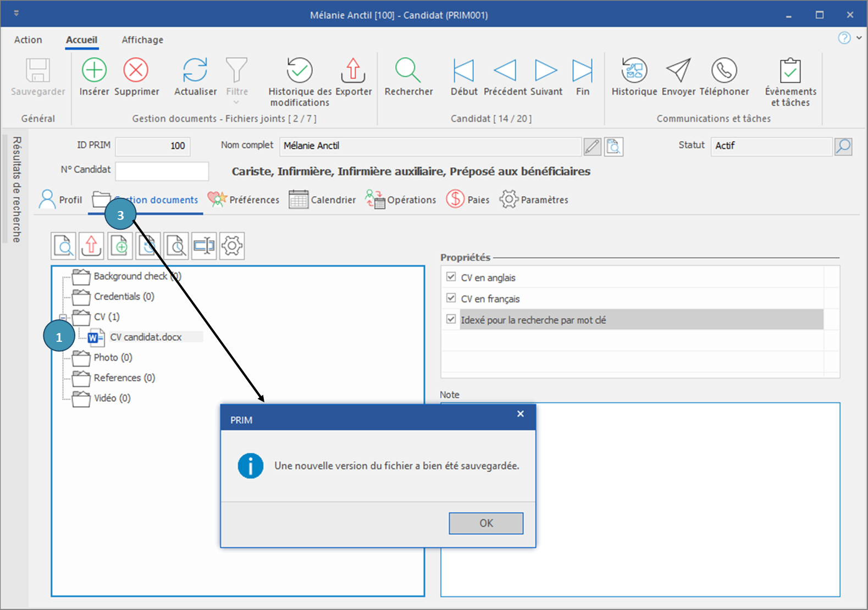Click the Rechercher magnifier icon
The width and height of the screenshot is (868, 610).
click(408, 70)
